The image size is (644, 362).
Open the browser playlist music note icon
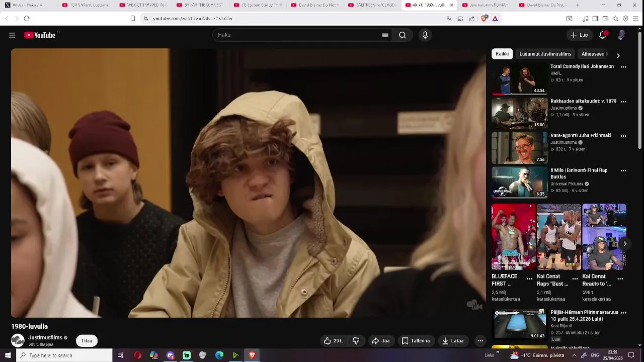[x=586, y=19]
